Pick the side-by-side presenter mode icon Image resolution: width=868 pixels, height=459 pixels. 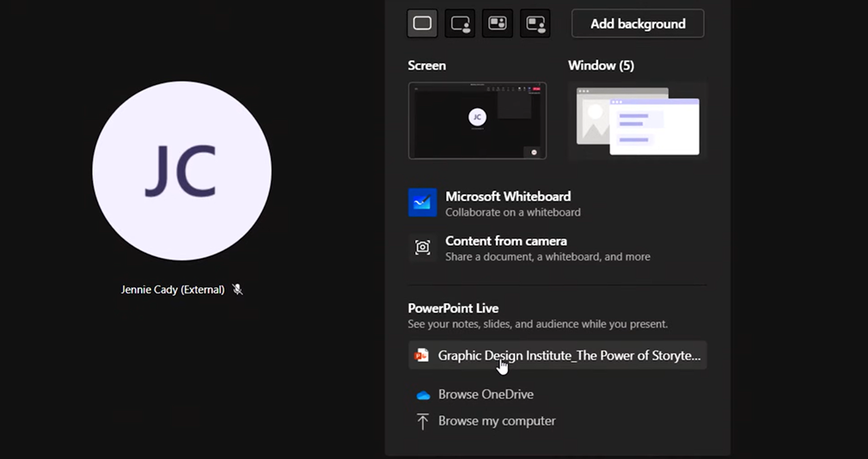tap(498, 23)
